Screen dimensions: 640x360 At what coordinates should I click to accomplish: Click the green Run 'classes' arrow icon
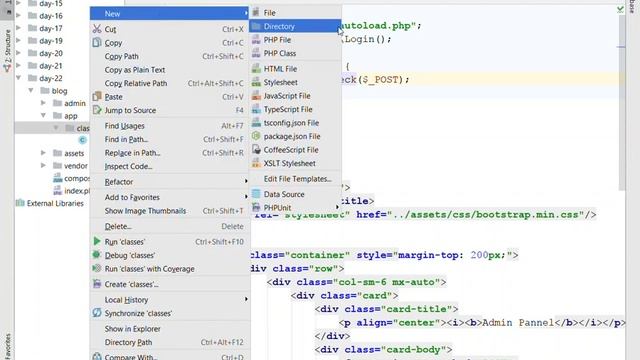(97, 241)
